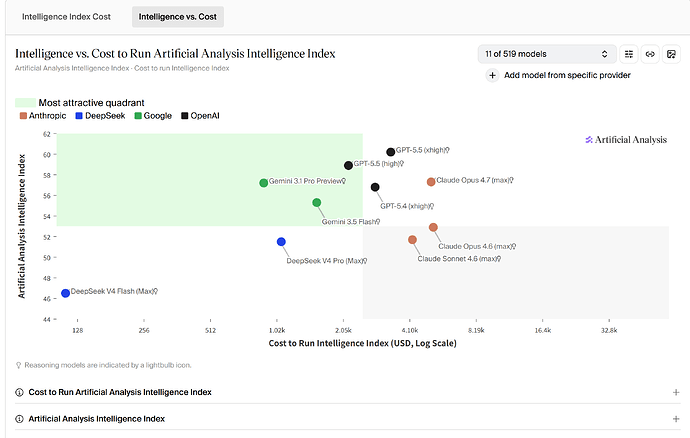
Task: Click the chart subtitle under the heading
Action: click(122, 68)
